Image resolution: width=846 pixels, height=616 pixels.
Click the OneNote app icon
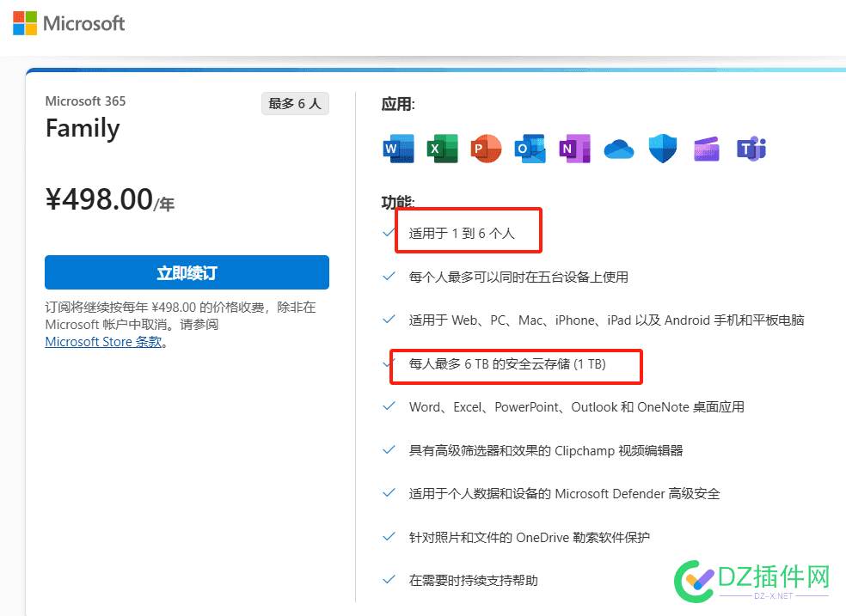[x=574, y=149]
